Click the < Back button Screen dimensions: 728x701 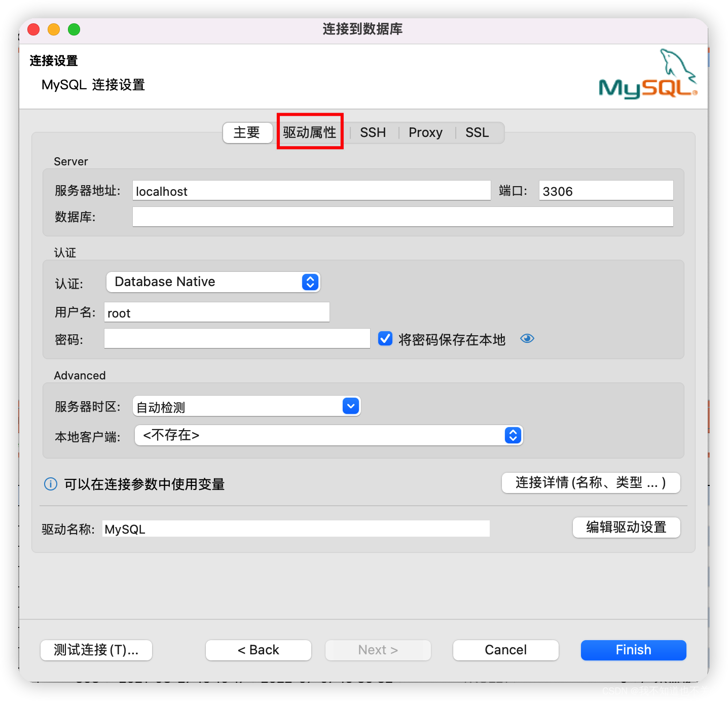point(258,650)
